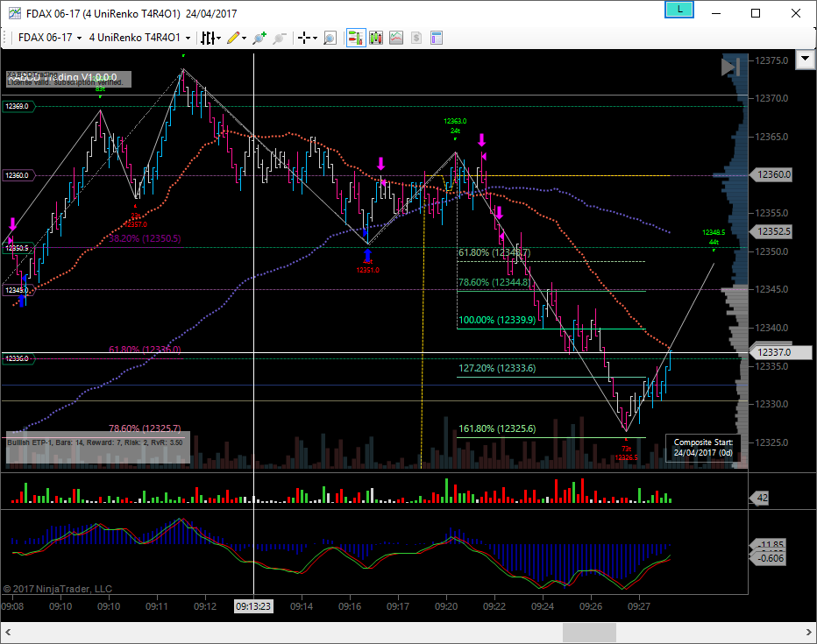
Task: Click the 78.60% (12344.8) Fibonacci label
Action: tap(494, 283)
